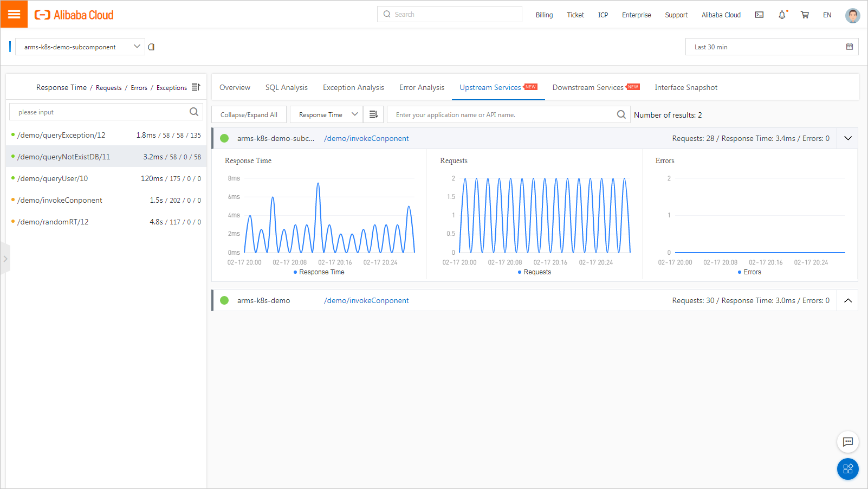Viewport: 868px width, 489px height.
Task: Click the search icon in application name field
Action: (x=621, y=114)
